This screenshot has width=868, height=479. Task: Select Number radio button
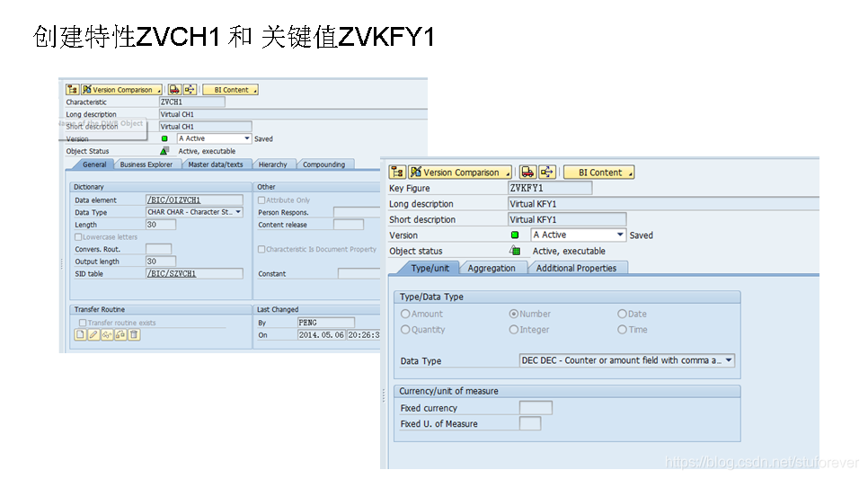[x=514, y=314]
